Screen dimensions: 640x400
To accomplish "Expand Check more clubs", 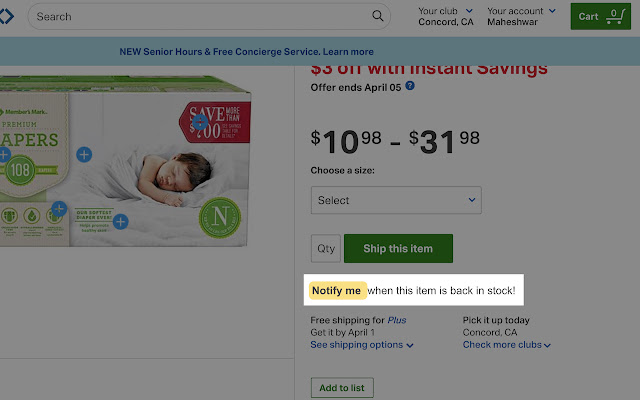I will (x=507, y=345).
